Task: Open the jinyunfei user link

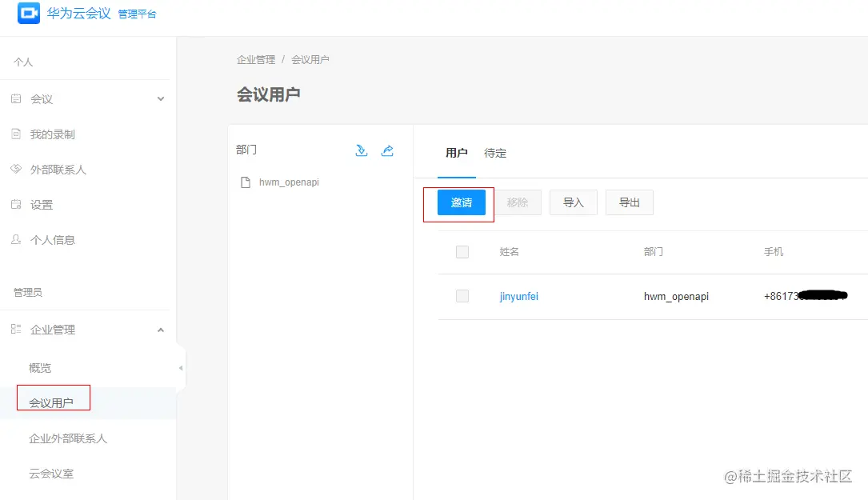Action: 518,296
